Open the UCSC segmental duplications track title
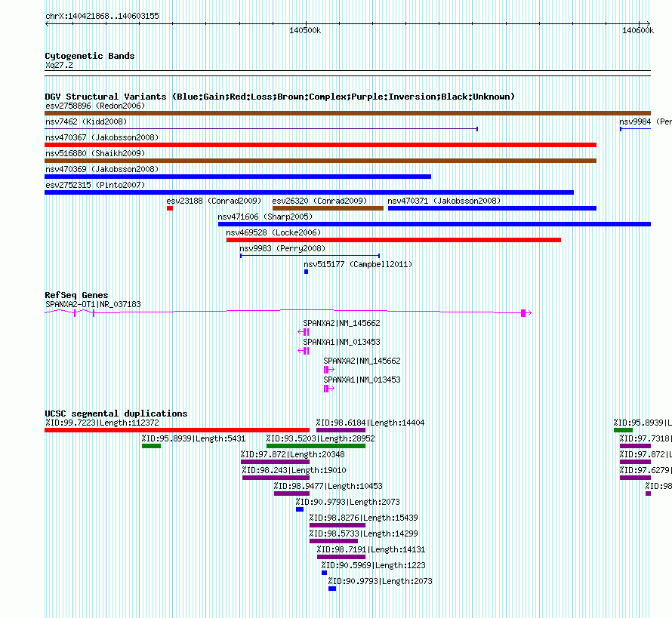The image size is (672, 618). coord(116,414)
